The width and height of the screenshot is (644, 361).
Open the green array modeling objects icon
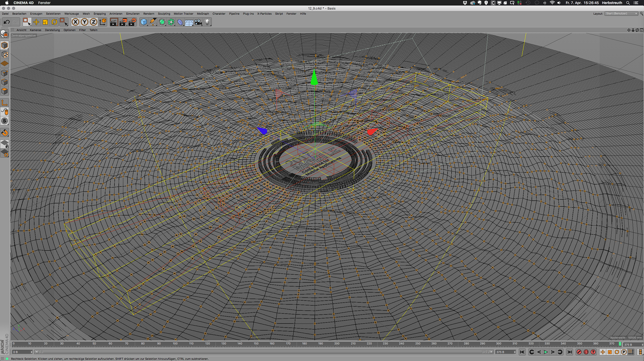pos(171,22)
